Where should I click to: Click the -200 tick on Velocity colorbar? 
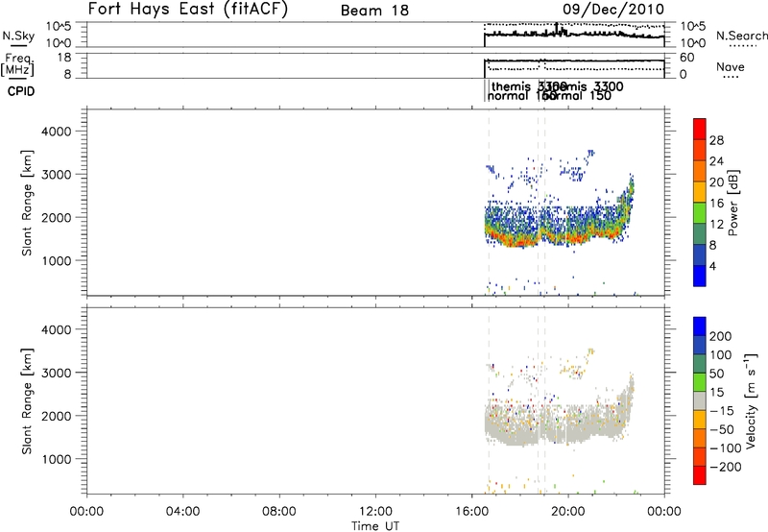point(725,467)
